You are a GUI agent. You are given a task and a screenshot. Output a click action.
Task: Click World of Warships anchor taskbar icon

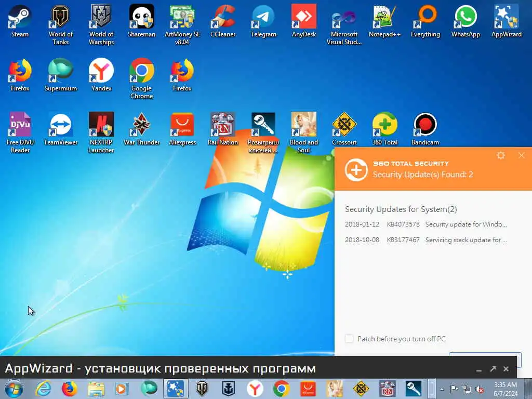(229, 389)
